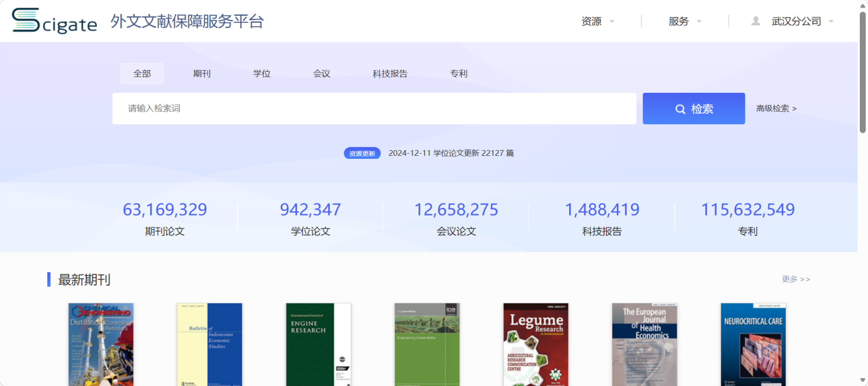The width and height of the screenshot is (868, 386).
Task: Open the 资源 dropdown menu
Action: click(x=598, y=21)
